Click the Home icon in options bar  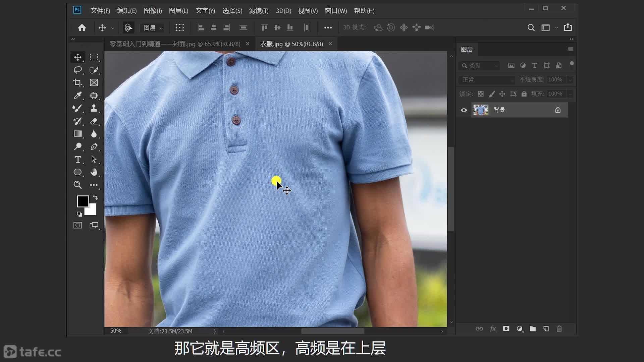pyautogui.click(x=82, y=27)
